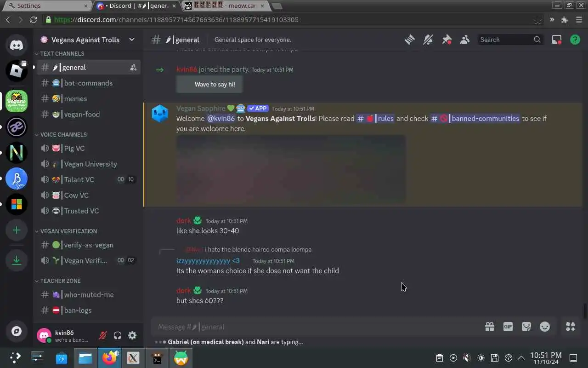Open the Roblox server icon
This screenshot has width=588, height=368.
pos(17,70)
